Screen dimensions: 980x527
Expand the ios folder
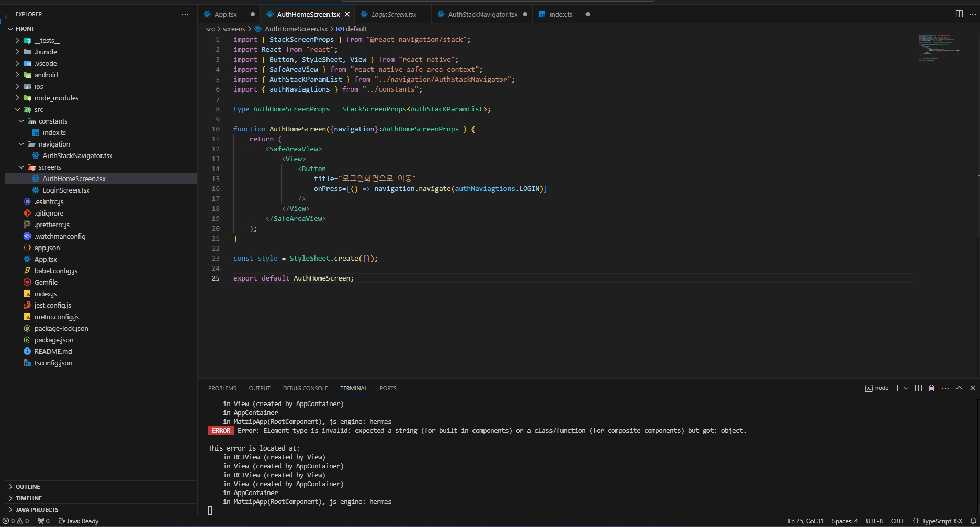[102, 86]
